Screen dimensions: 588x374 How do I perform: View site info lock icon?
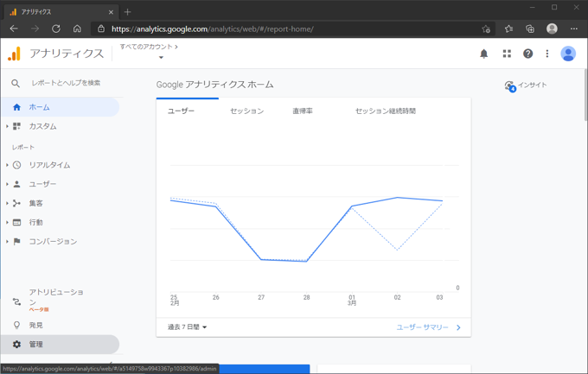pos(101,29)
